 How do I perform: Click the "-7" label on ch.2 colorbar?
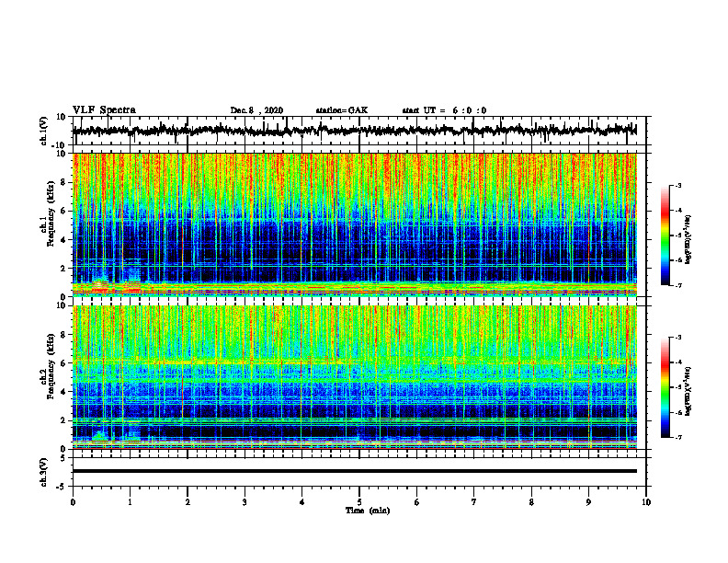pyautogui.click(x=677, y=437)
